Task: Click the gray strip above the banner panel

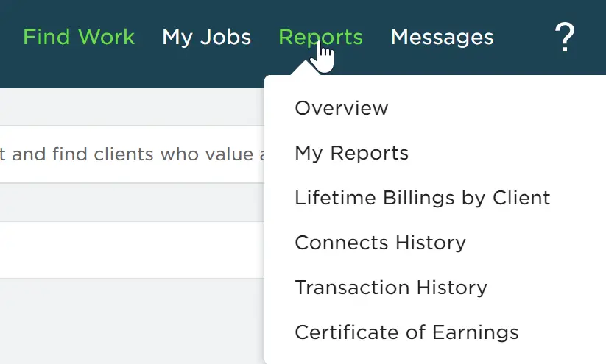Action: pos(133,107)
